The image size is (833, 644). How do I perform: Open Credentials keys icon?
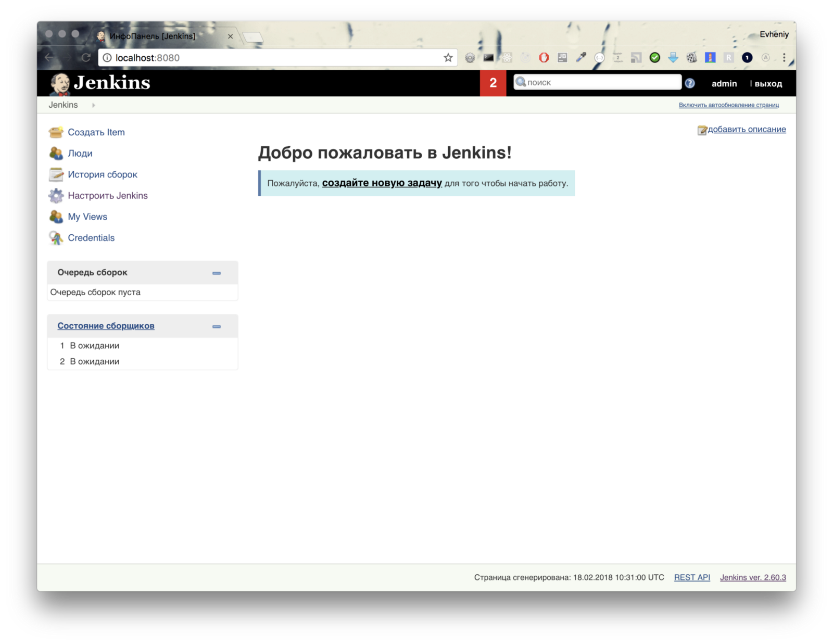[56, 238]
